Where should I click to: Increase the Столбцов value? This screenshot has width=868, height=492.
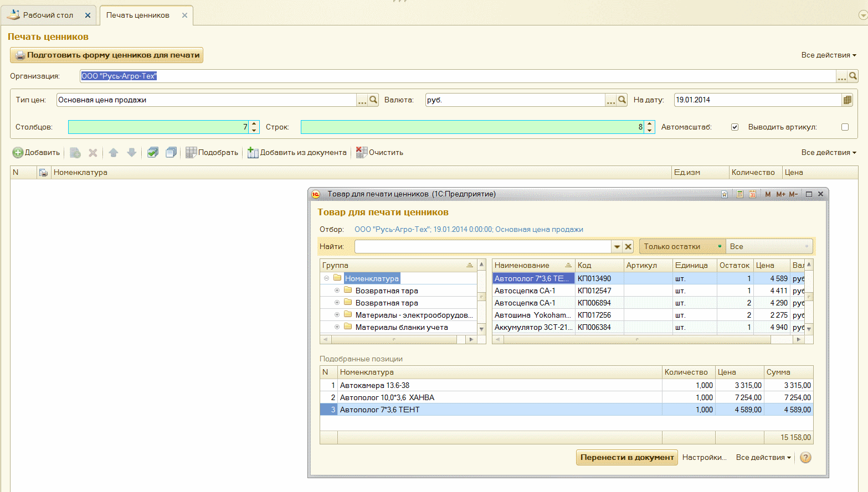(254, 124)
